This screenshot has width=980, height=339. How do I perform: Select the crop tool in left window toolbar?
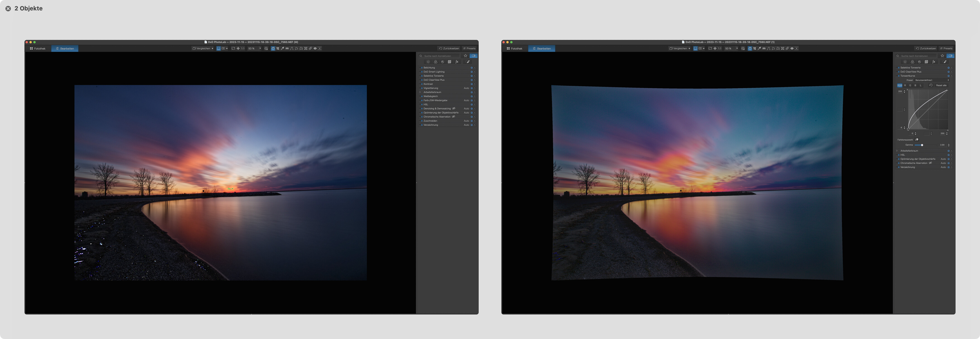[x=278, y=48]
